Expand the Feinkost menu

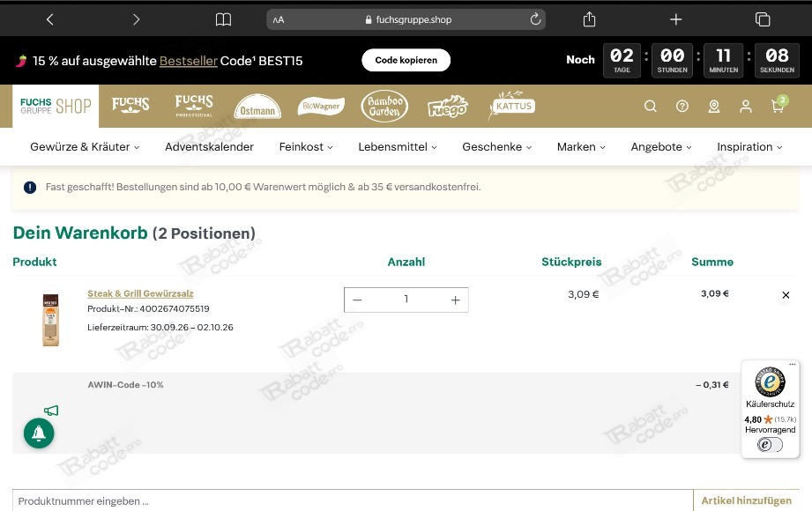click(306, 147)
